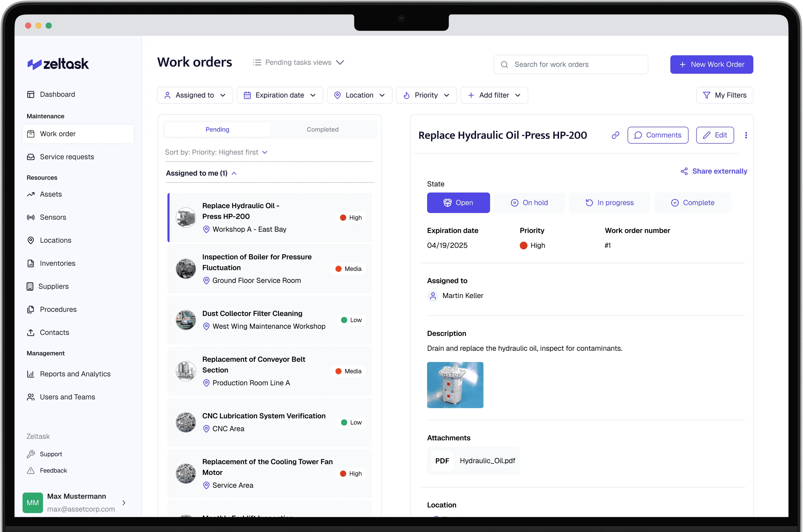Open the Procedures section
The width and height of the screenshot is (803, 532).
pyautogui.click(x=58, y=309)
